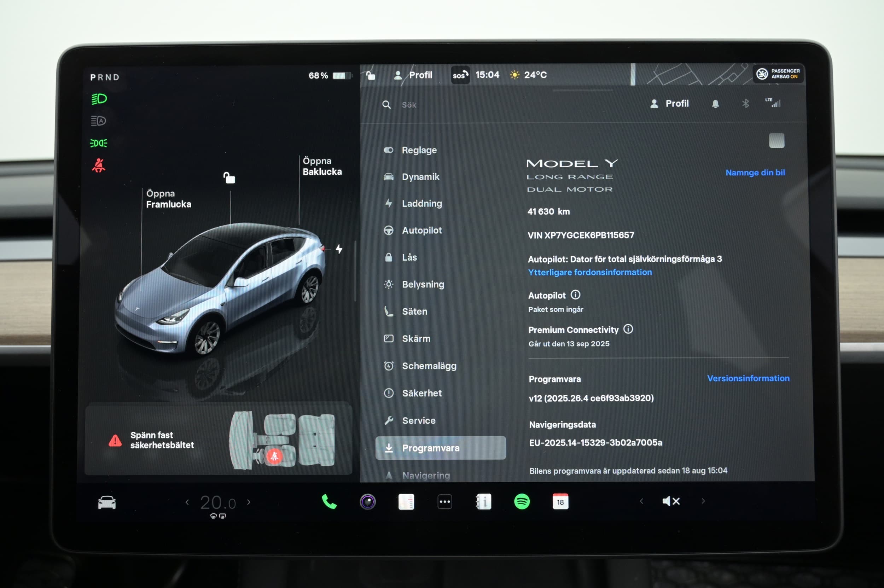Viewport: 884px width, 588px height.
Task: Open the dashcam camera app
Action: pos(367,502)
